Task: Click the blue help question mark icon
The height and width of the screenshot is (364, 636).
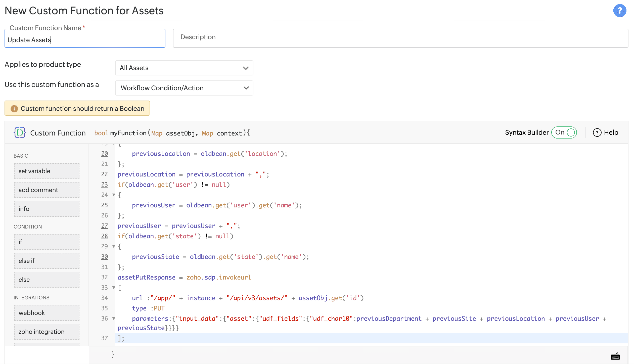Action: coord(620,11)
